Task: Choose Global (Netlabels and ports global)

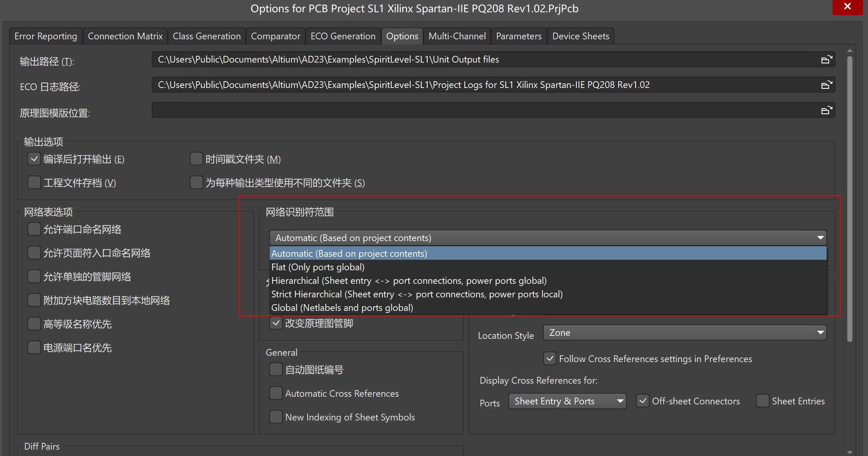Action: (x=342, y=308)
